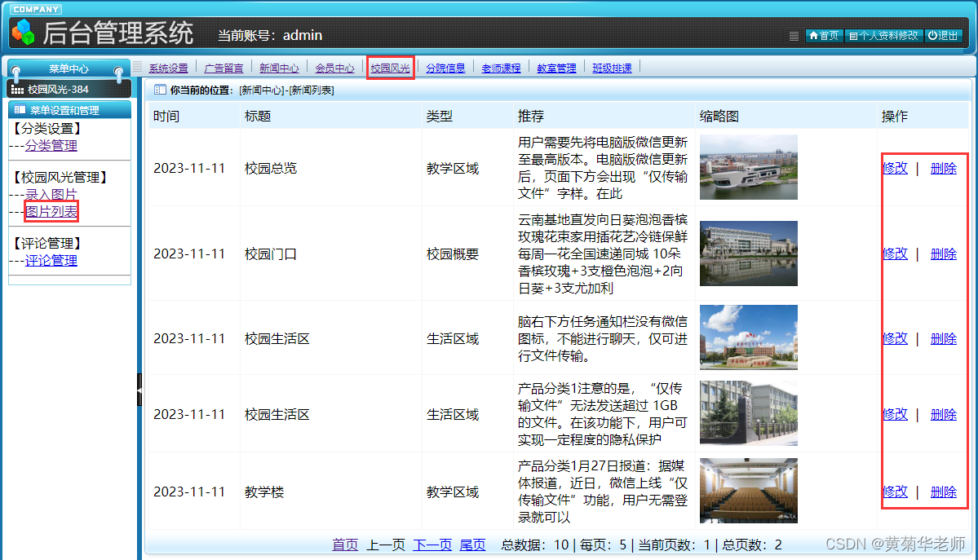Click 修改 for the 脑右下方任务通知栏 row

pyautogui.click(x=895, y=338)
